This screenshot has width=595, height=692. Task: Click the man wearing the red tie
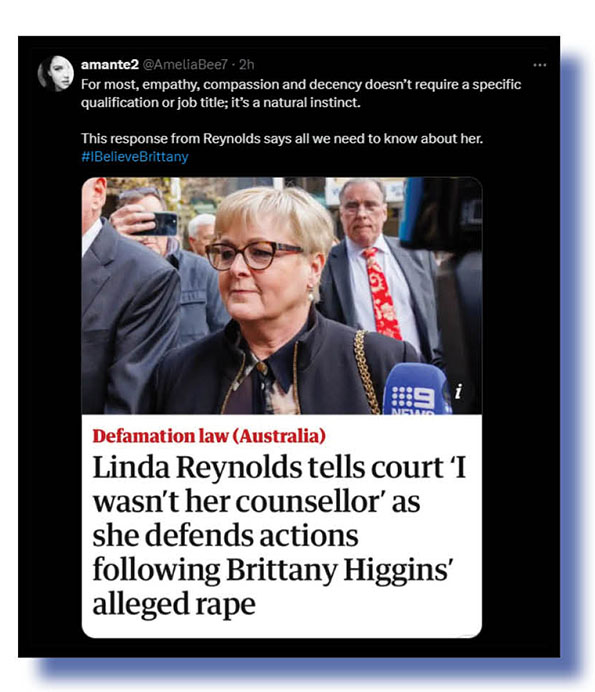376,265
